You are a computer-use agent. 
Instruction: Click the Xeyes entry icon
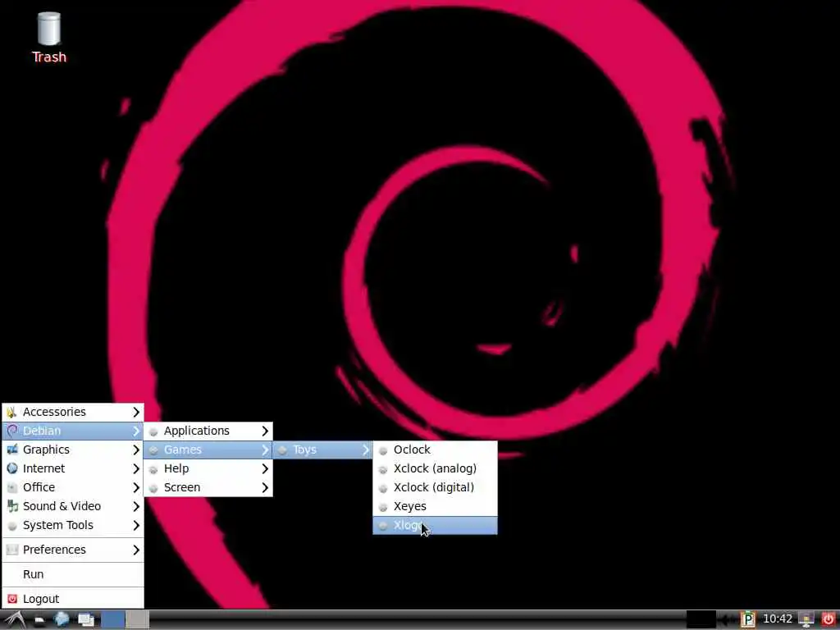pyautogui.click(x=383, y=507)
